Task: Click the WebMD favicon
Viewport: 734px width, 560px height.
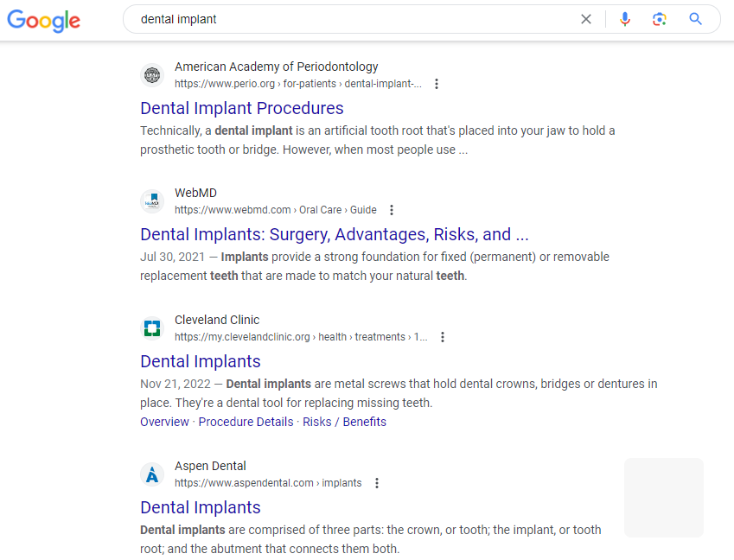Action: click(x=152, y=201)
